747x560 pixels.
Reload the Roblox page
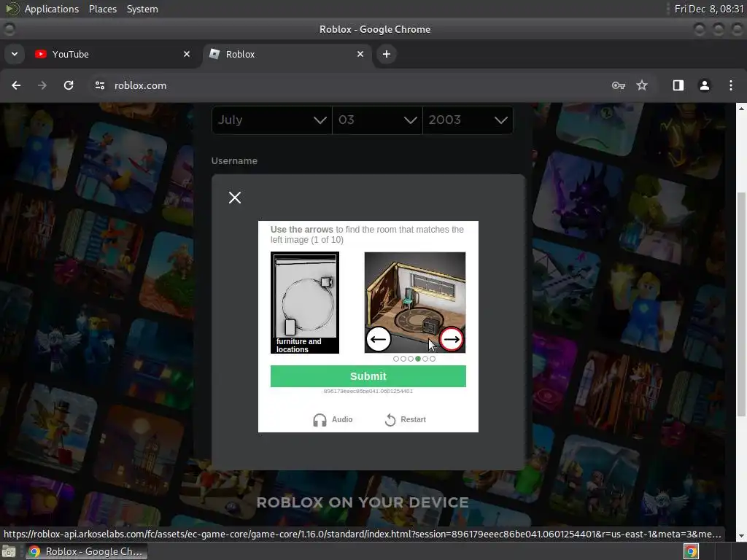click(69, 85)
